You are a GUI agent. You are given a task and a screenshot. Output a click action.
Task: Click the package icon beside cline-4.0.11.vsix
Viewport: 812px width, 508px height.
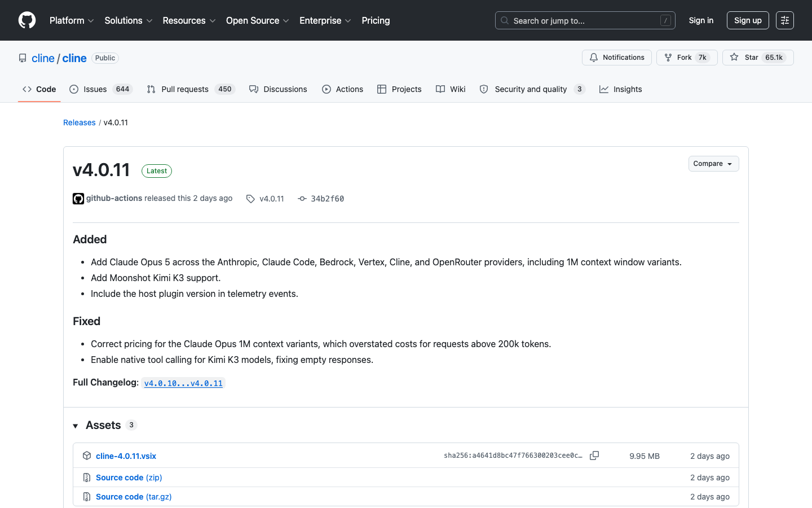click(87, 456)
